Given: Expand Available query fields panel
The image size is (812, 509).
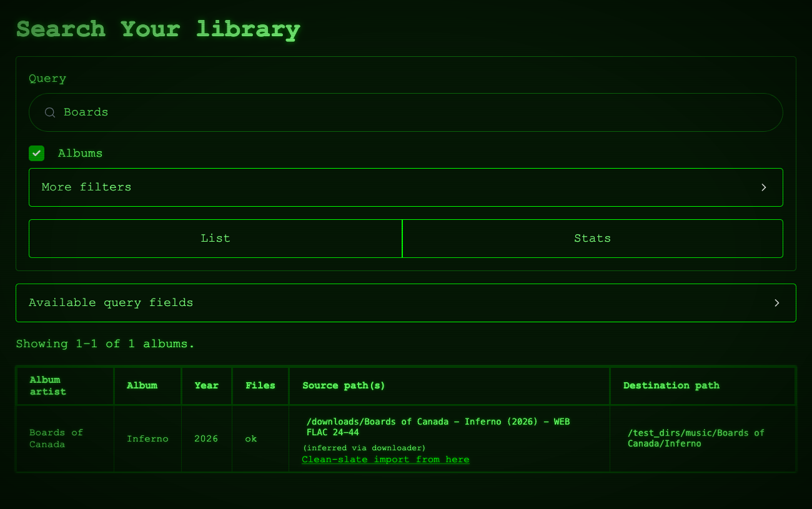Looking at the screenshot, I should tap(406, 303).
